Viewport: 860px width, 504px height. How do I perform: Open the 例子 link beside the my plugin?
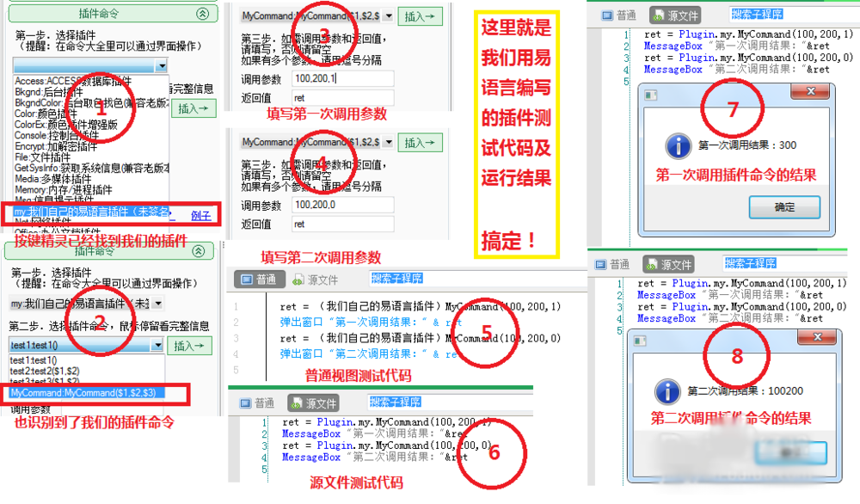point(200,216)
